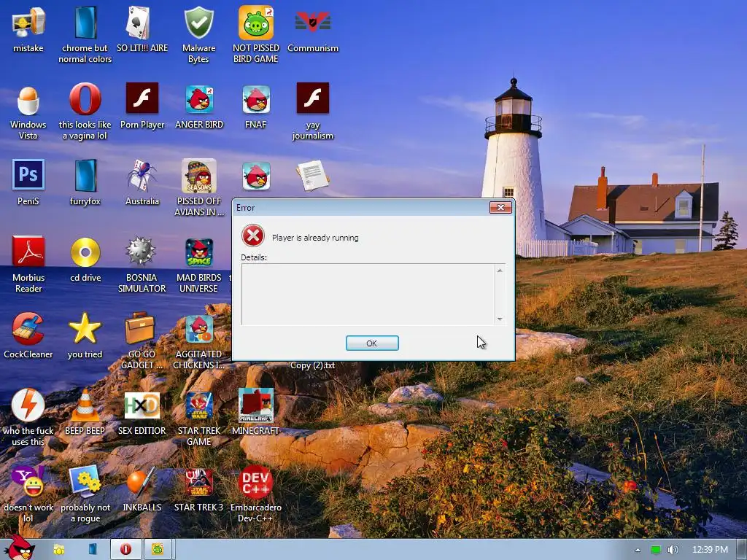This screenshot has height=560, width=747.
Task: Select the 'cd drive' disc icon
Action: (x=85, y=252)
